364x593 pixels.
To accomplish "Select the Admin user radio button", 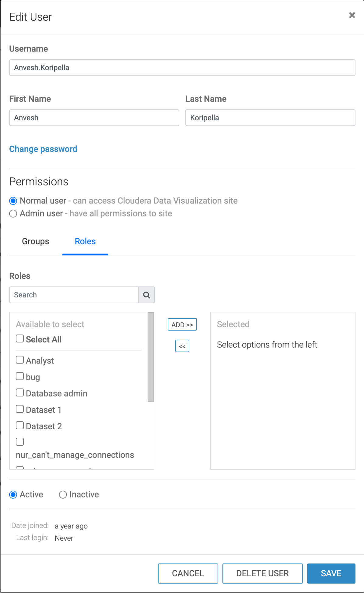I will coord(13,214).
